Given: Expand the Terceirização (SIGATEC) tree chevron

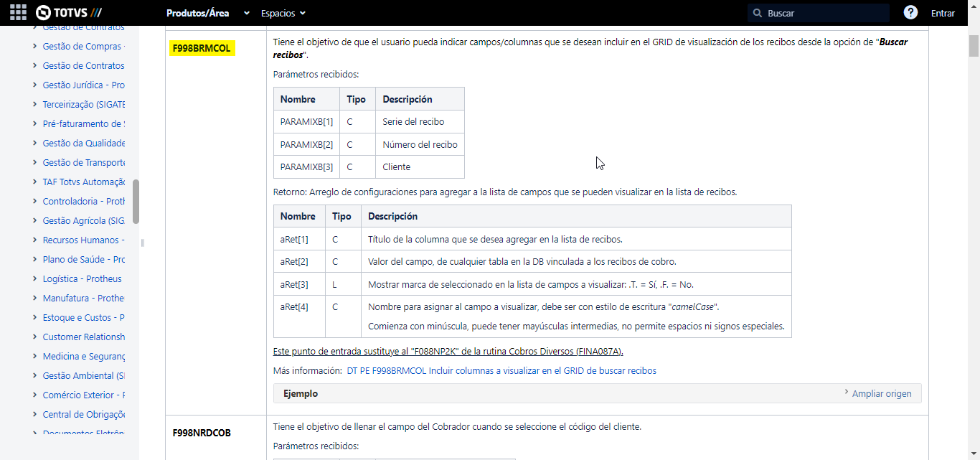Looking at the screenshot, I should pos(35,104).
